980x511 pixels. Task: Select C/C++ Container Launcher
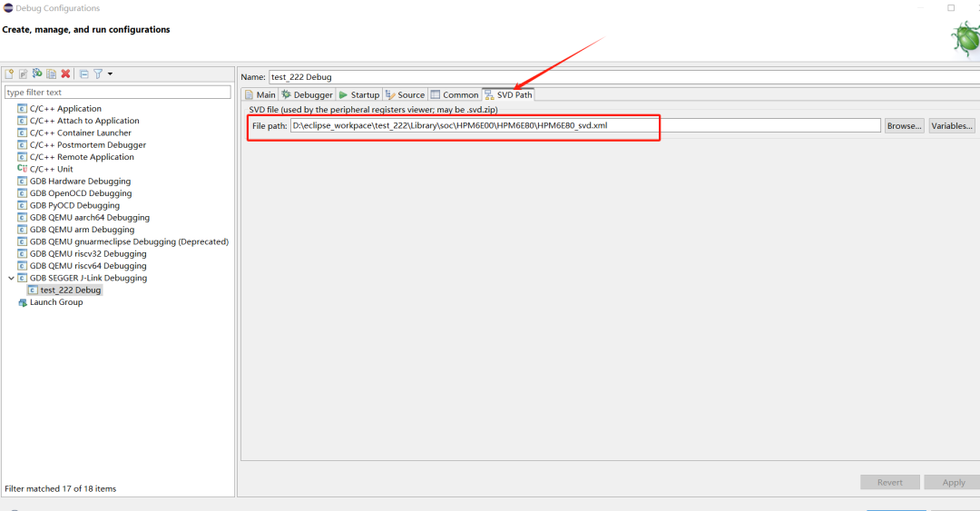click(81, 133)
